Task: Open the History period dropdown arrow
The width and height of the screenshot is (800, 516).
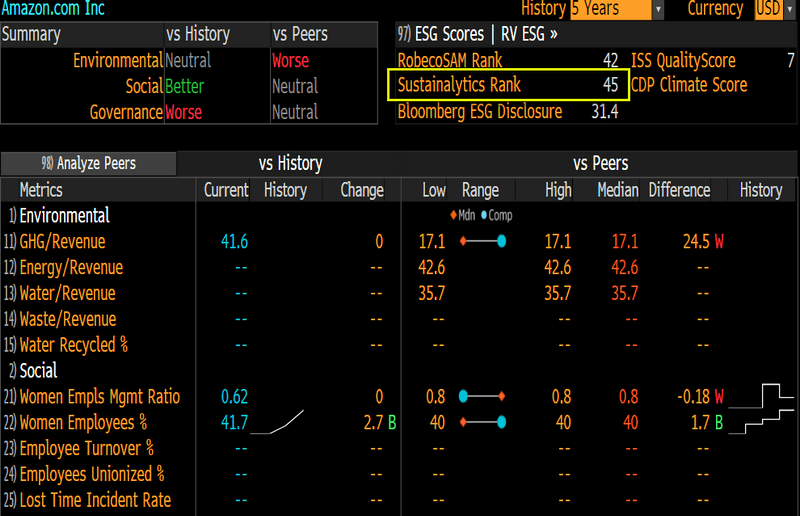Action: click(x=657, y=9)
